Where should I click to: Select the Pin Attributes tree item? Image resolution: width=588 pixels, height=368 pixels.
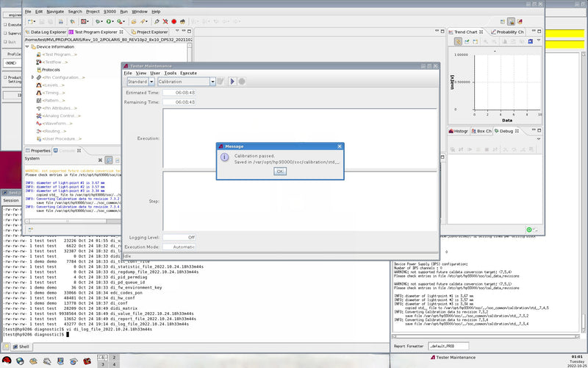(x=57, y=108)
